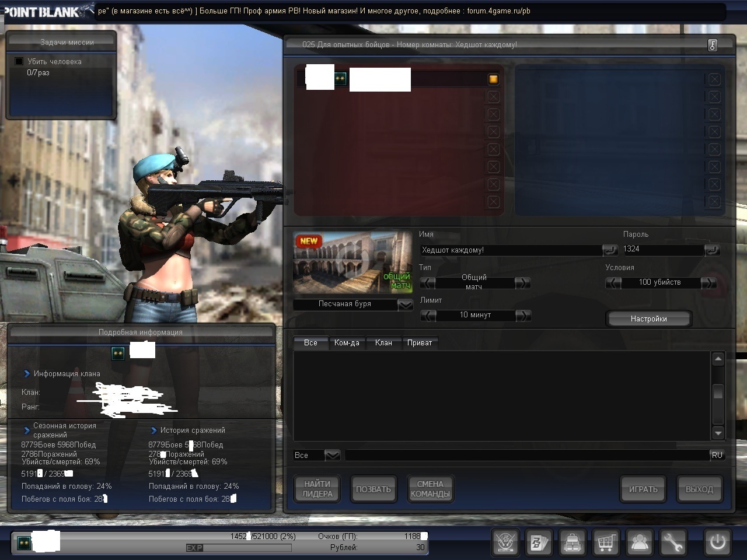Screen dimensions: 747x560
Task: Click the 'Рублей:' label
Action: click(344, 547)
